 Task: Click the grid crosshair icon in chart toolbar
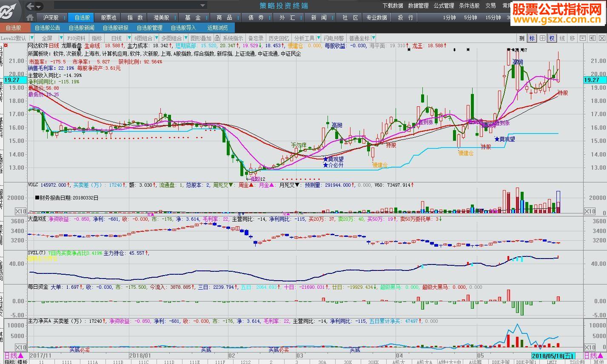pyautogui.click(x=542, y=38)
